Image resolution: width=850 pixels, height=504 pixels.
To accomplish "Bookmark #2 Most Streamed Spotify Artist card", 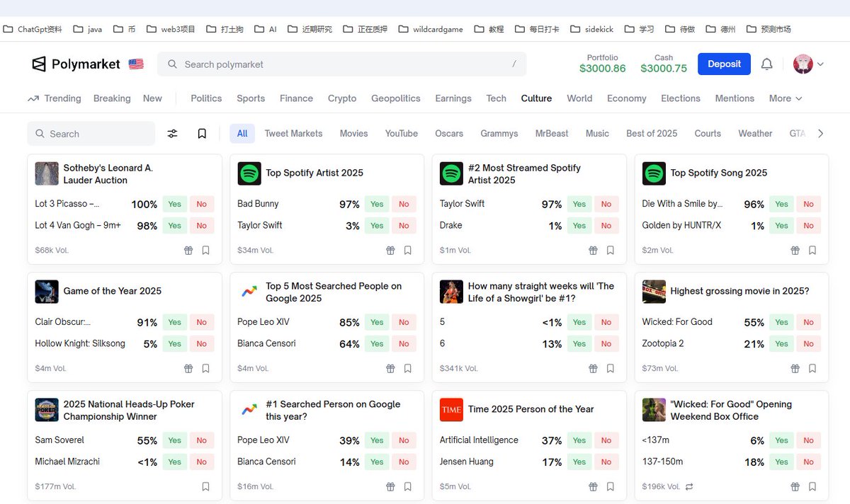I will click(x=611, y=251).
